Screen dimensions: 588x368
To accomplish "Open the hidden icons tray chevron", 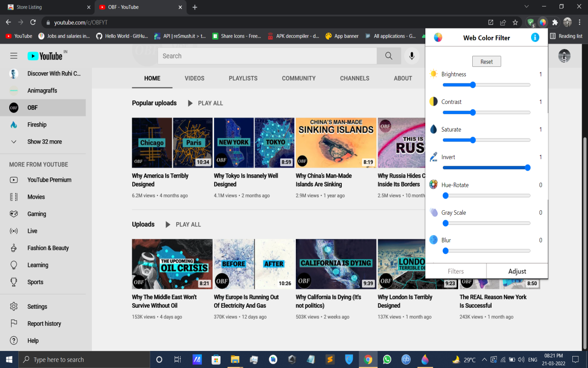I will [485, 359].
